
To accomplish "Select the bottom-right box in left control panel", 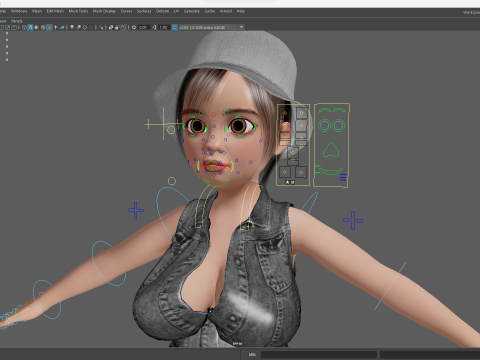I will pyautogui.click(x=301, y=172).
